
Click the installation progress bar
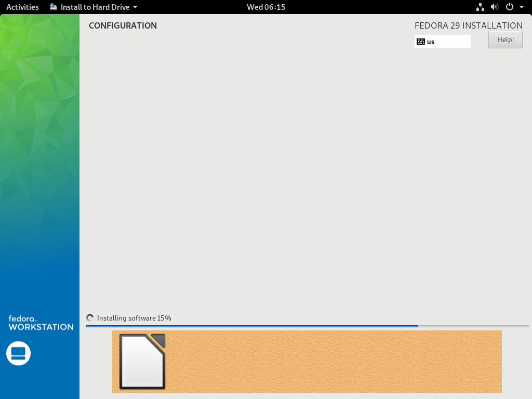click(x=307, y=326)
